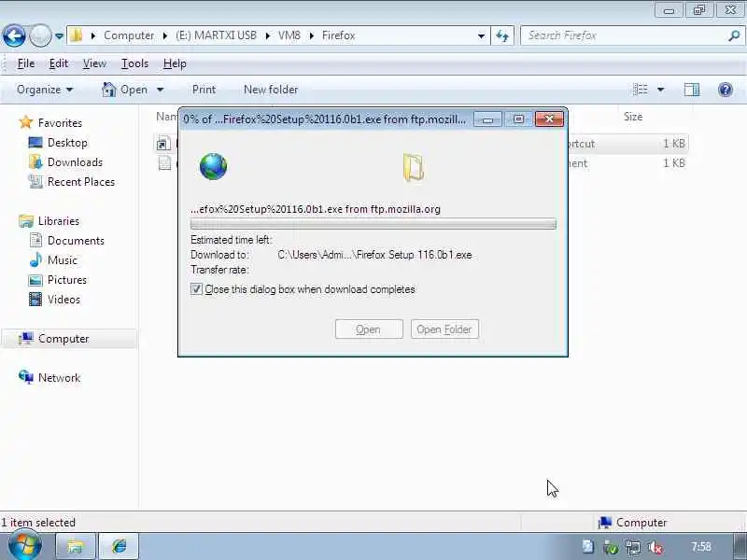Viewport: 747px width, 560px height.
Task: Click the search magnifier icon
Action: [734, 35]
